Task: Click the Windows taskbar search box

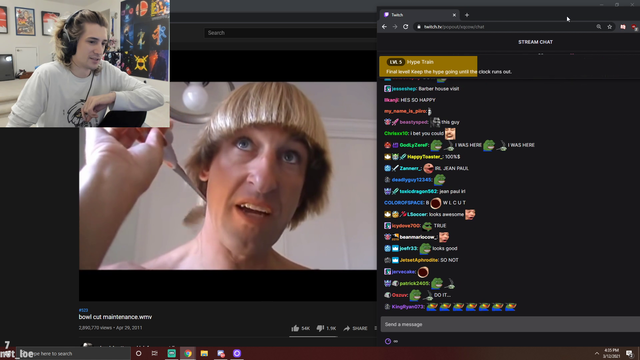Action: click(x=73, y=353)
